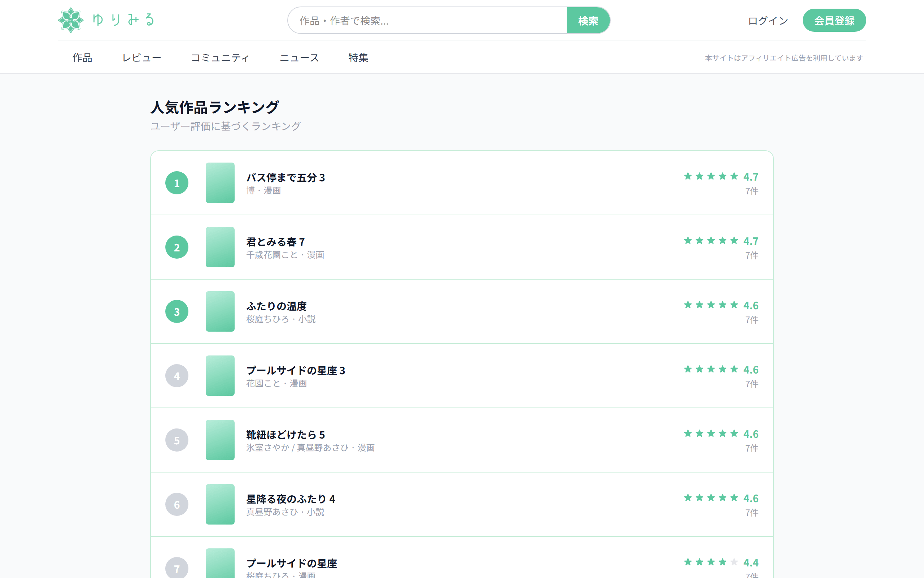
Task: Open the ログイン login link
Action: (768, 21)
